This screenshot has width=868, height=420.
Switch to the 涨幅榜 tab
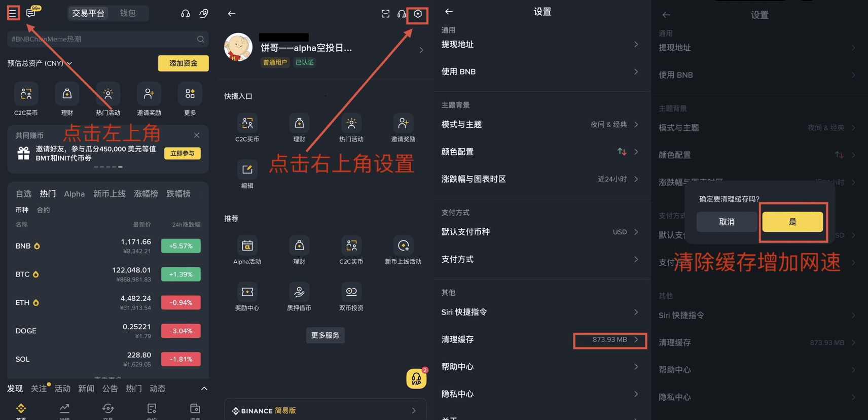point(146,194)
